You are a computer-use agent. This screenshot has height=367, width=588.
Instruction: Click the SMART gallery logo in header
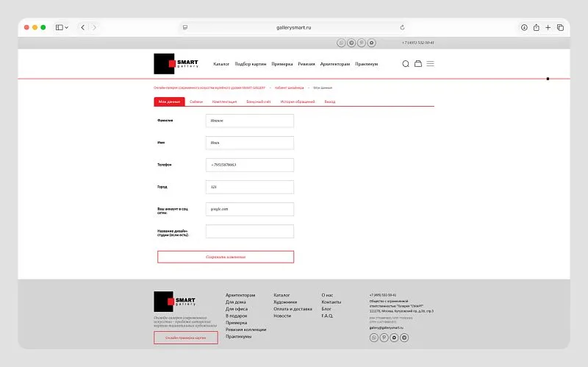(176, 64)
